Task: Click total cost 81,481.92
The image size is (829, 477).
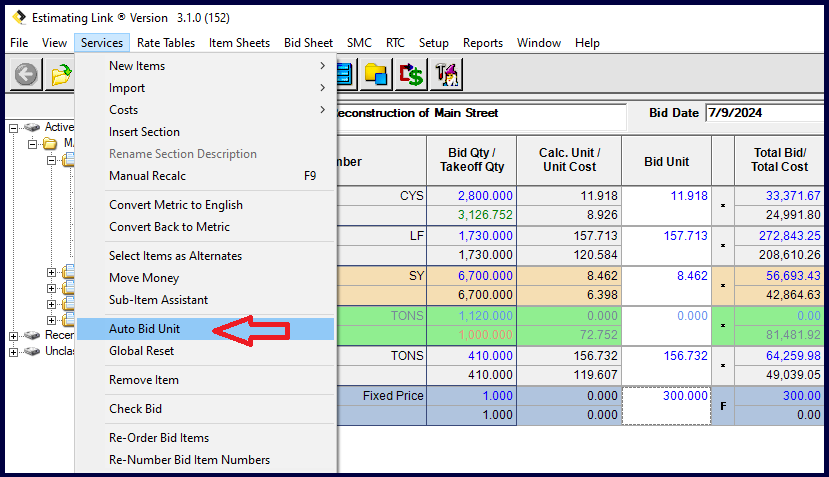Action: pos(793,335)
